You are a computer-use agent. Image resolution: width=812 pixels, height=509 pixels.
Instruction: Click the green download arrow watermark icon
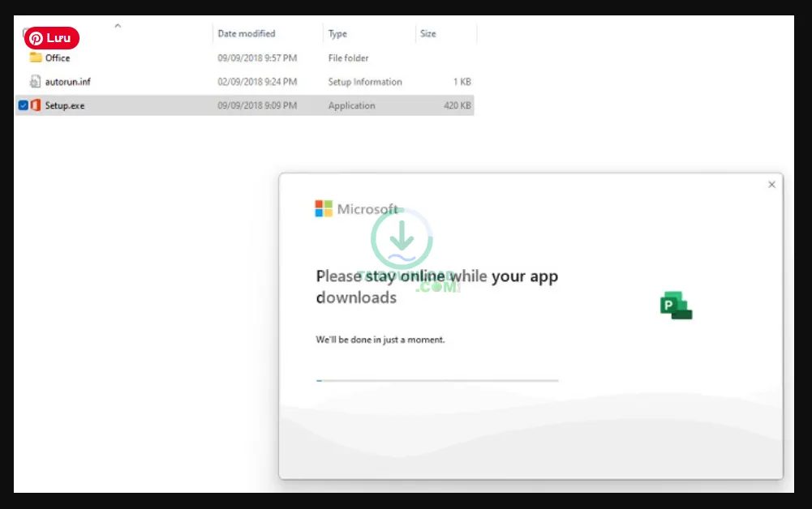pos(402,240)
